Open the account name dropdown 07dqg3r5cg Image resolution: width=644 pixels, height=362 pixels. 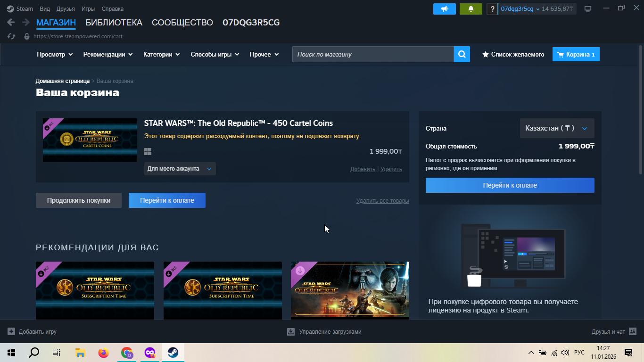pyautogui.click(x=520, y=9)
